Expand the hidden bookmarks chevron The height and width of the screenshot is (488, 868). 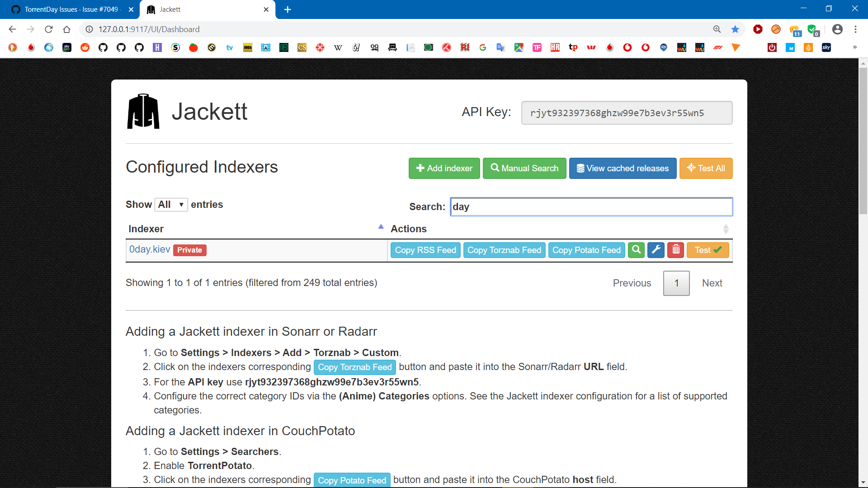855,47
